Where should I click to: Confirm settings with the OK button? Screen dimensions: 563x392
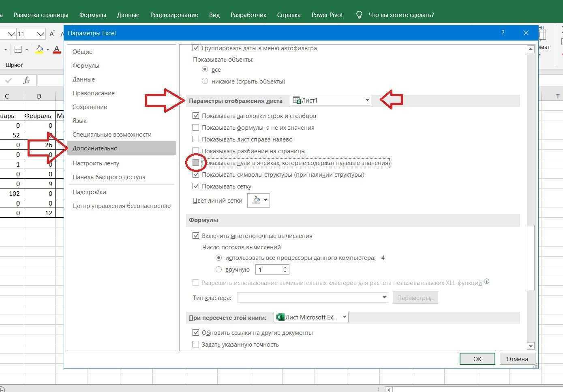pyautogui.click(x=477, y=359)
